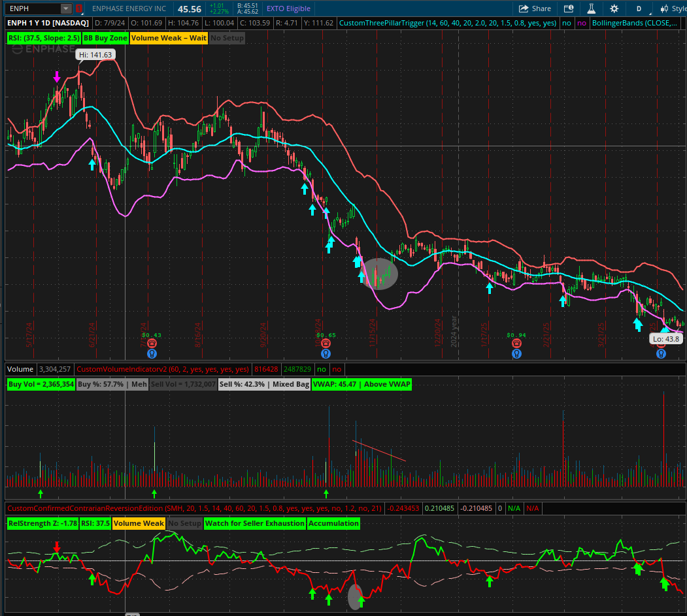Viewport: 687px width, 616px height.
Task: Click the 5/17/24 expiration date marker
Action: (x=29, y=335)
